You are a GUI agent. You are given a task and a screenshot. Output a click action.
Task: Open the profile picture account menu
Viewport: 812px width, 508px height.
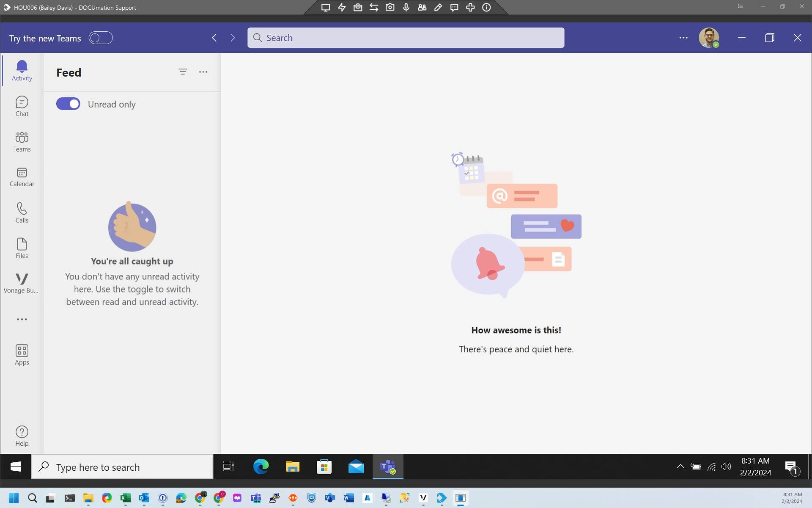coord(709,38)
